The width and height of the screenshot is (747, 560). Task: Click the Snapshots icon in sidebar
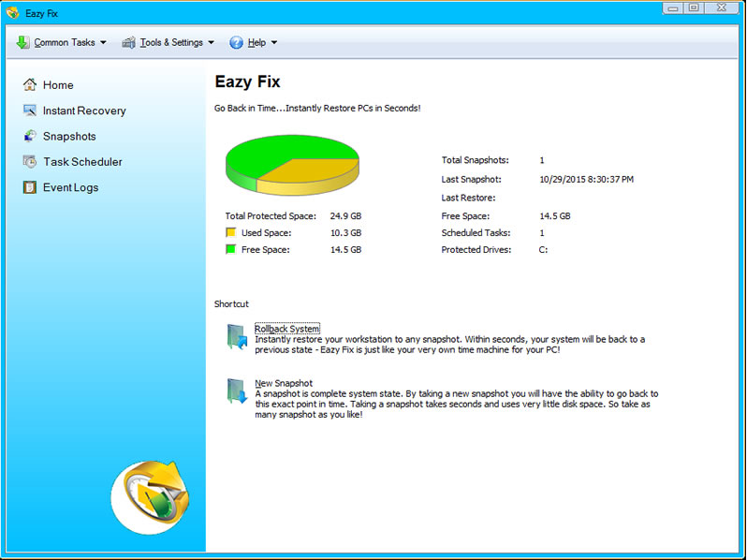point(30,137)
